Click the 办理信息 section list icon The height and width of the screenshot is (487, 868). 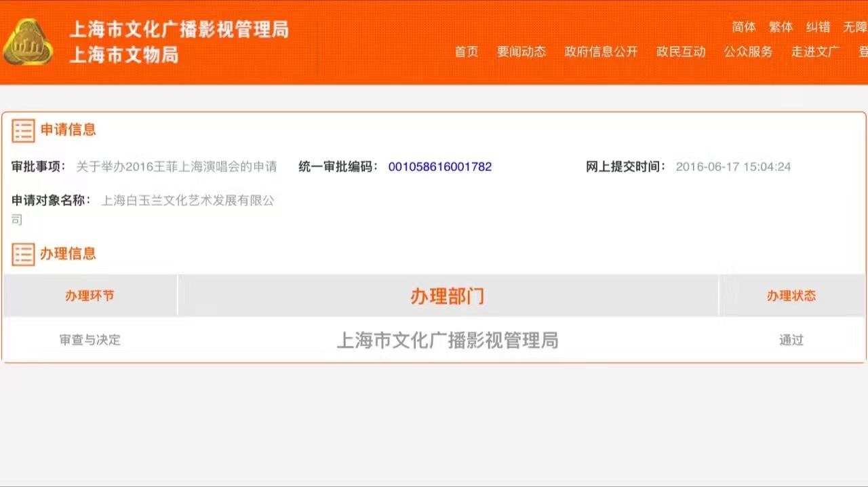coord(23,254)
